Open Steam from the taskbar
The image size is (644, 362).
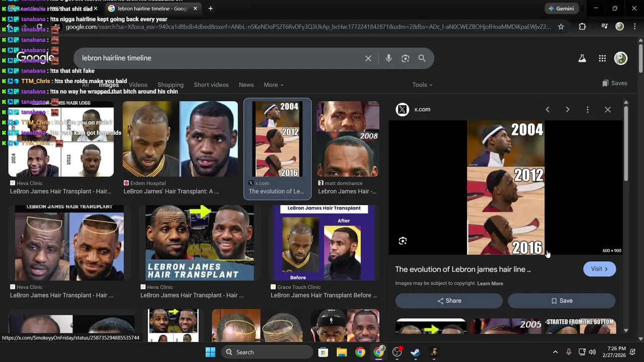click(x=416, y=352)
